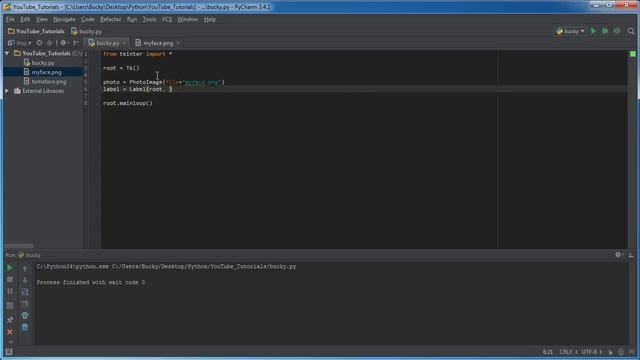Hide the Run panel with the hide icon
This screenshot has width=640, height=360.
pos(631,255)
